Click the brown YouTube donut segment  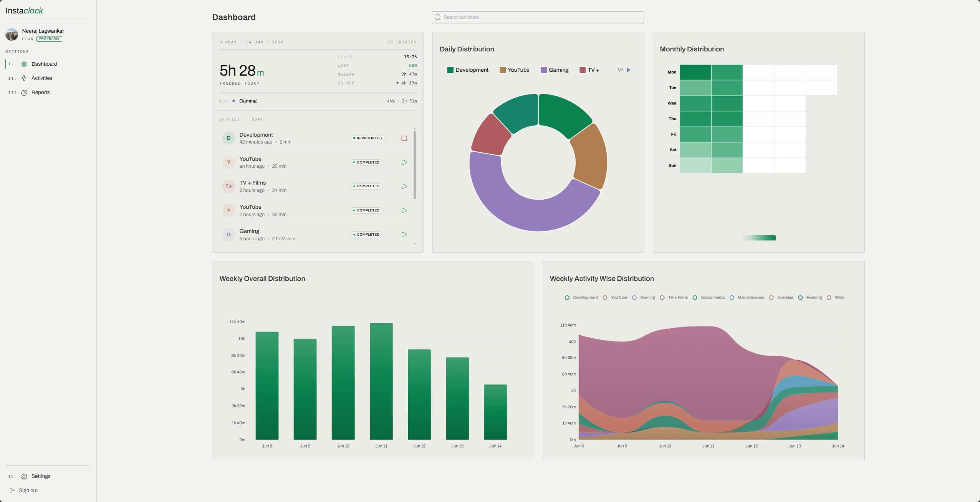tap(591, 157)
